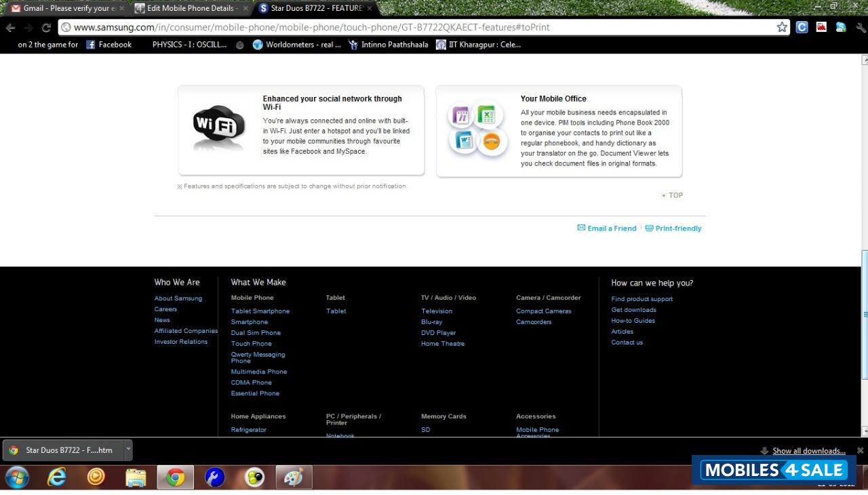Open Windows Explorer folder in taskbar
This screenshot has height=495, width=868.
point(136,477)
